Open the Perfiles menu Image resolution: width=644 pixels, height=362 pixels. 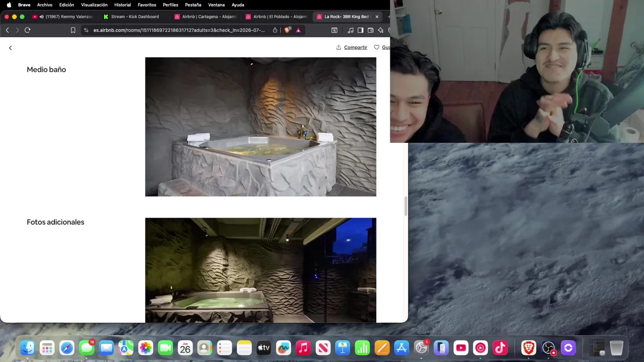click(171, 5)
